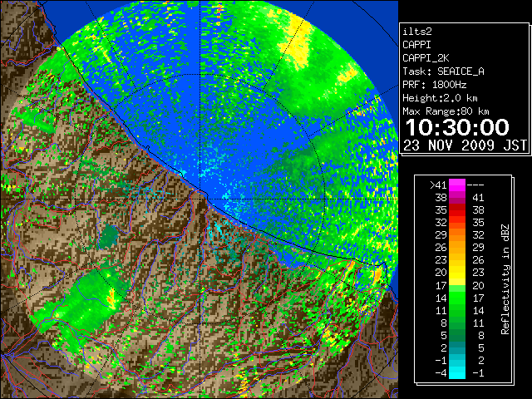Click the 'CAPPI_2K' product name line
The image size is (532, 399).
pos(426,58)
